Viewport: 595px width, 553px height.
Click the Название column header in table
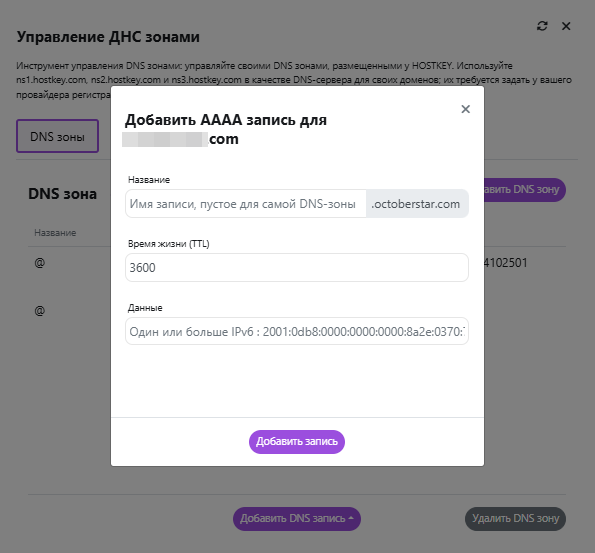[x=55, y=233]
